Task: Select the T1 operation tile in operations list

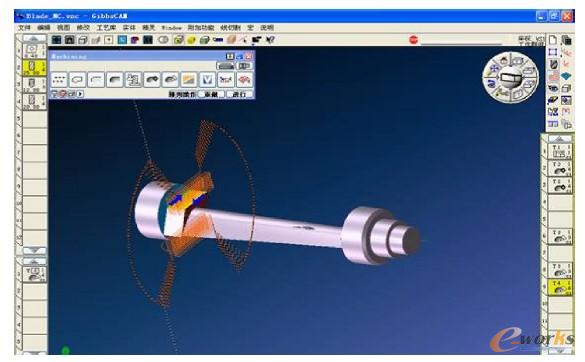Action: pos(560,152)
